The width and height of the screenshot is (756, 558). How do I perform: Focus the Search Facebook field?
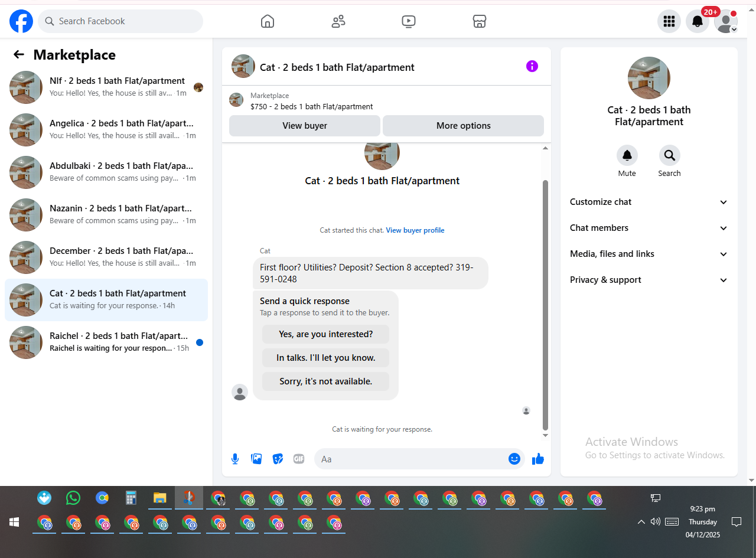point(120,21)
